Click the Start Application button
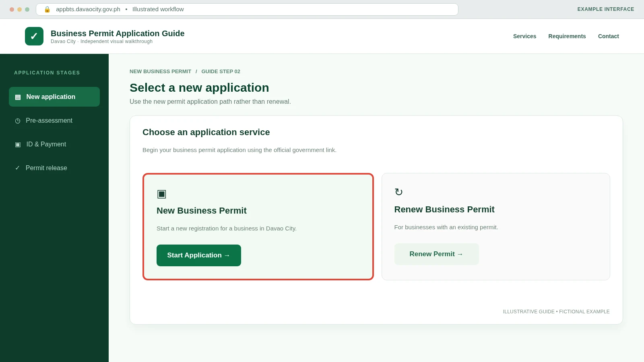This screenshot has height=362, width=644. (x=199, y=255)
